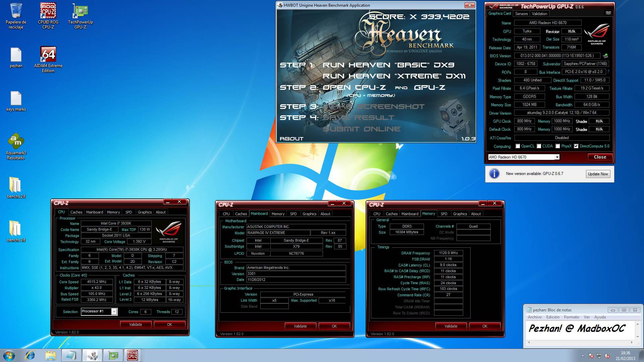
Task: Click the Notepad horizontal scrollbar
Action: (580, 343)
